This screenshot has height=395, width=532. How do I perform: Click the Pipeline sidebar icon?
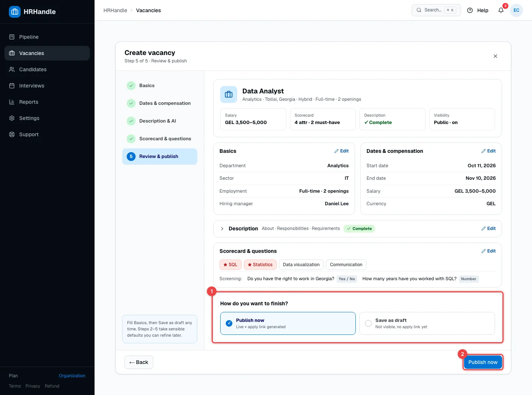point(12,37)
